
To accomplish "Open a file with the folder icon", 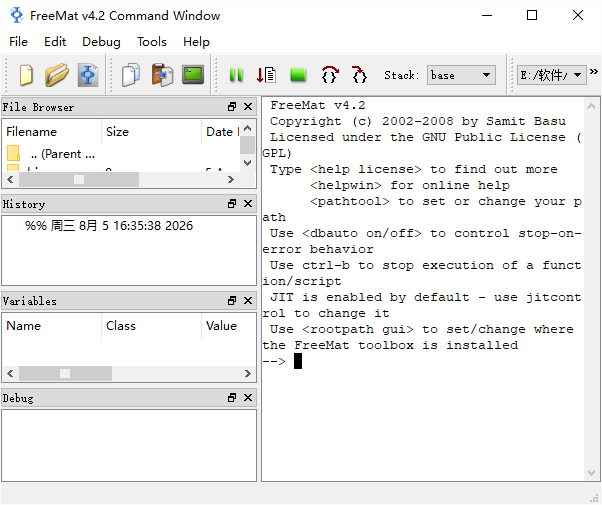I will 57,75.
